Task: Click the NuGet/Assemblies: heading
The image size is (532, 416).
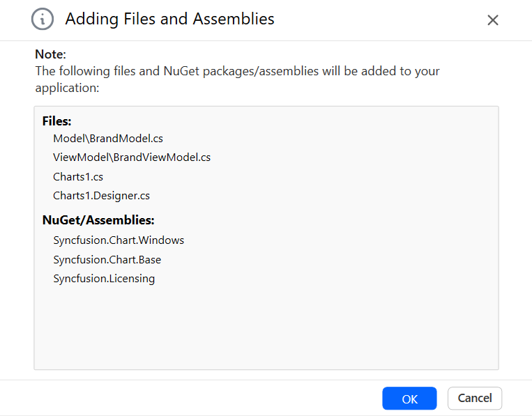Action: coord(98,220)
